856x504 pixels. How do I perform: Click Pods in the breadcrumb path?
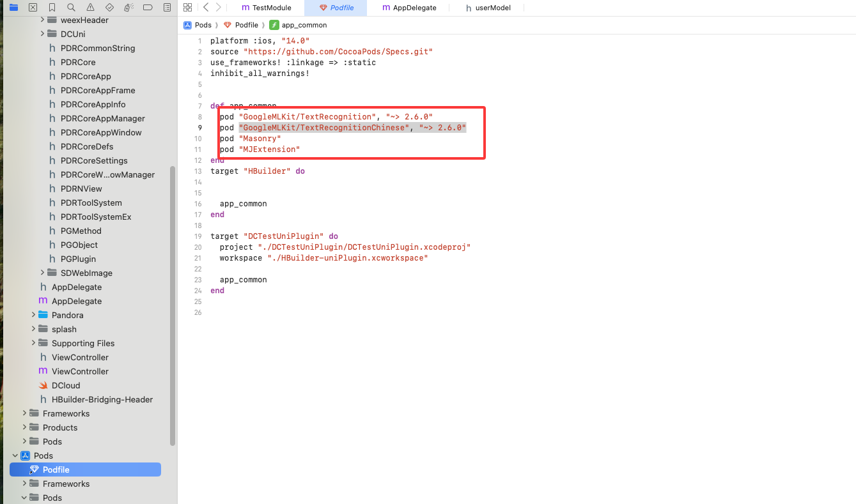203,25
